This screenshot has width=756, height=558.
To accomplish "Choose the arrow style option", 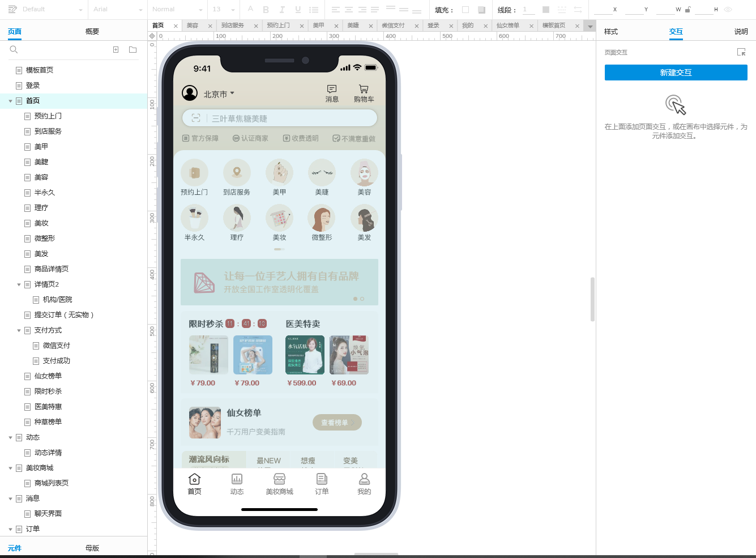I will 578,10.
